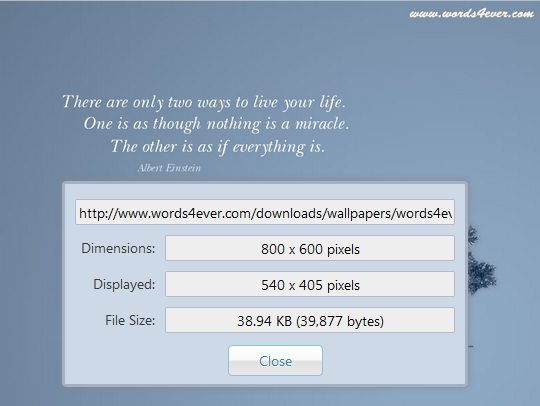Click the Close button in the dialog

275,360
